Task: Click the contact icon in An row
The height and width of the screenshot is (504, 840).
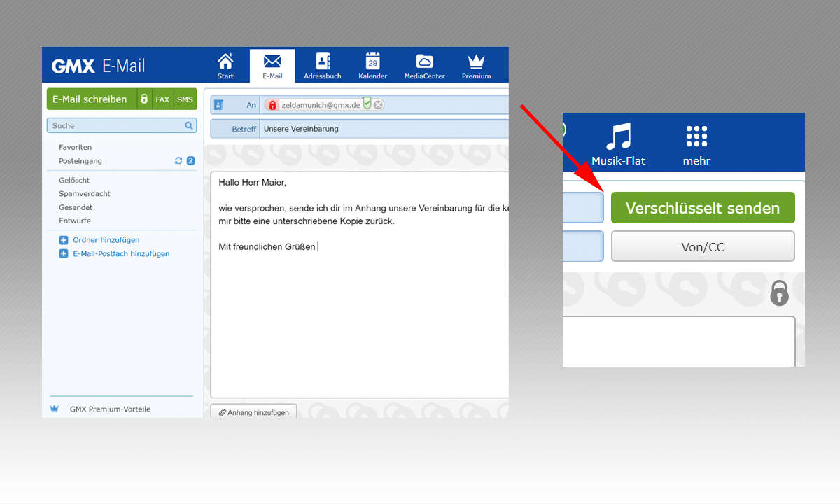Action: [218, 105]
